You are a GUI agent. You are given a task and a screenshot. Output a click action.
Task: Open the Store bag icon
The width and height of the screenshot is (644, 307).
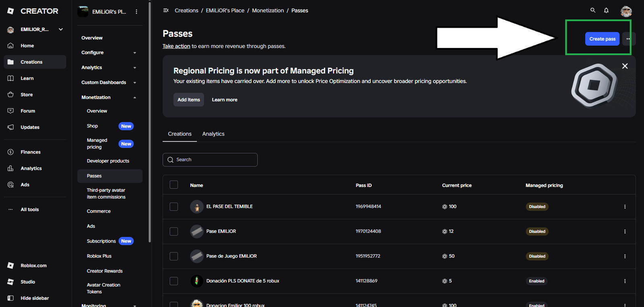coord(11,95)
